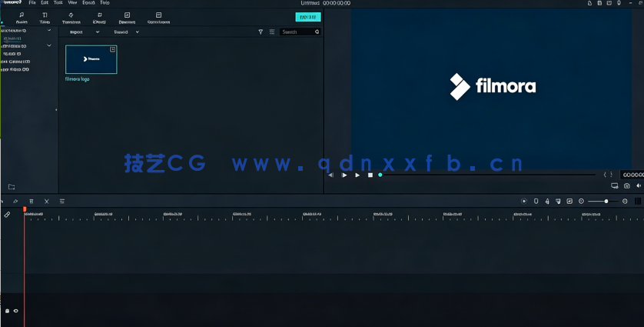
Task: Click the filter icon in media panel
Action: coord(261,32)
